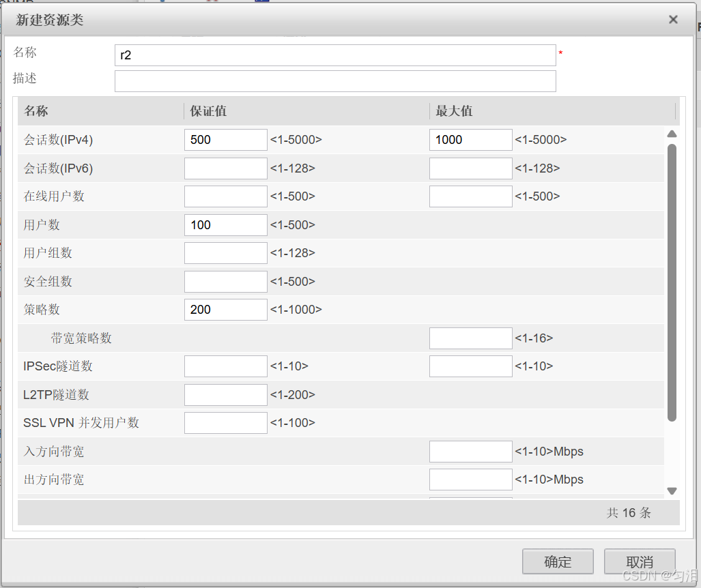The height and width of the screenshot is (588, 701).
Task: Select the 会话数(IPv6) row label
Action: pos(58,168)
